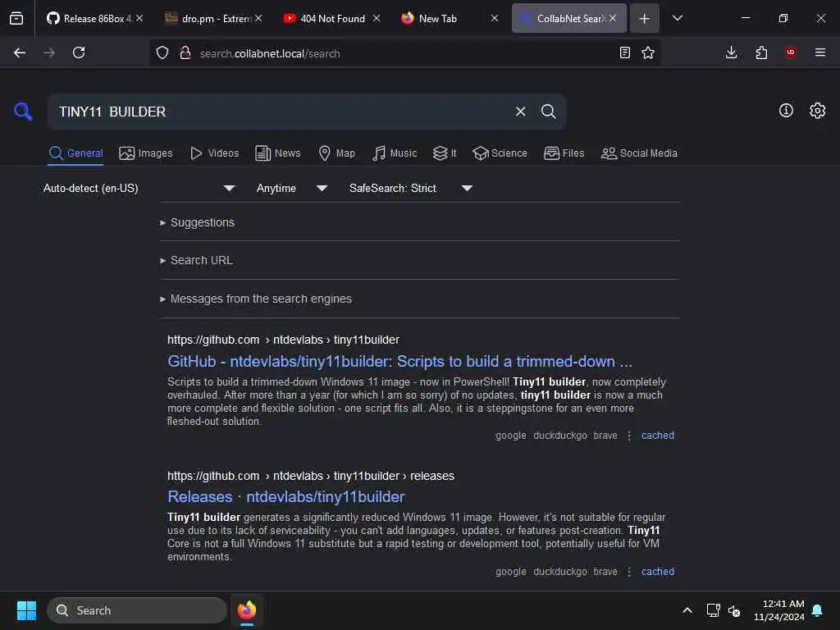The width and height of the screenshot is (840, 630).
Task: Close the 404 Not Found tab
Action: [x=377, y=18]
